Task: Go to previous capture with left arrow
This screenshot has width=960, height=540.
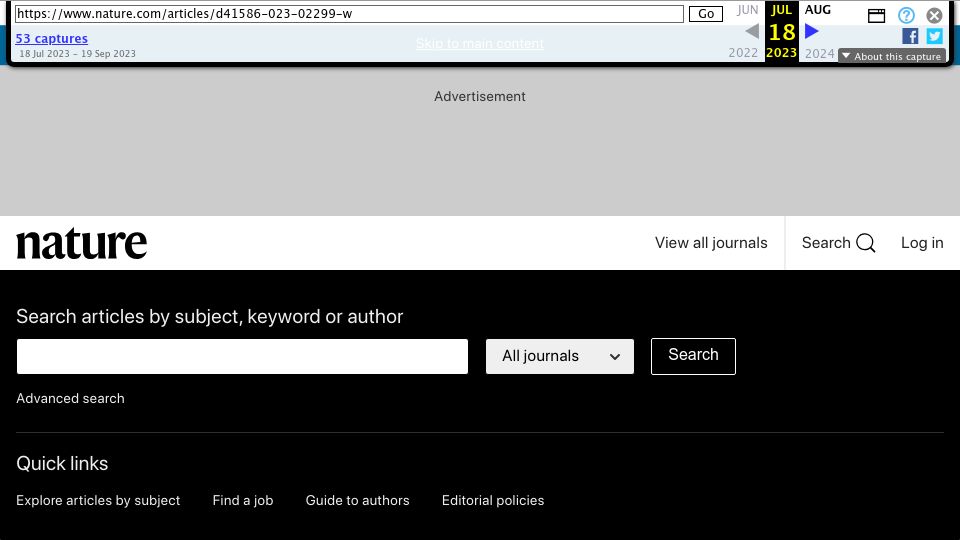Action: tap(752, 31)
